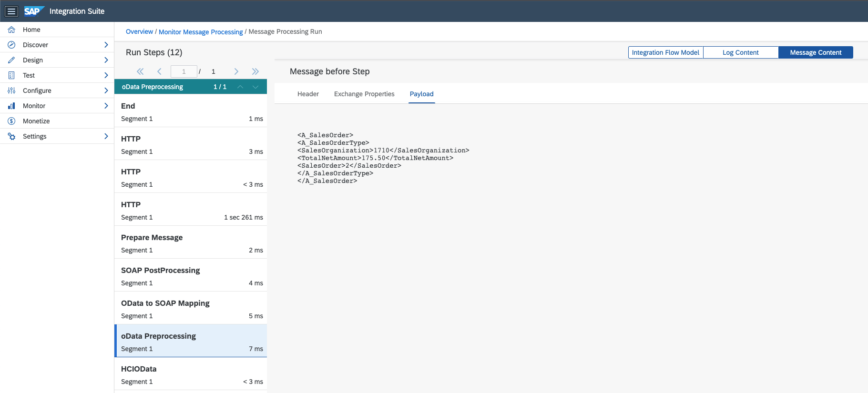The height and width of the screenshot is (393, 868).
Task: Move down in oData Preprocessing header
Action: click(x=255, y=87)
